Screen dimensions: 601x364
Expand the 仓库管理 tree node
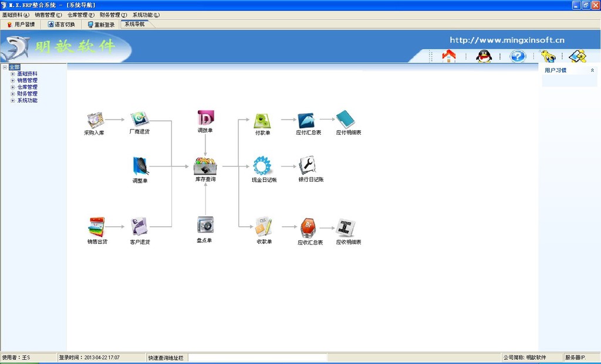tap(13, 87)
